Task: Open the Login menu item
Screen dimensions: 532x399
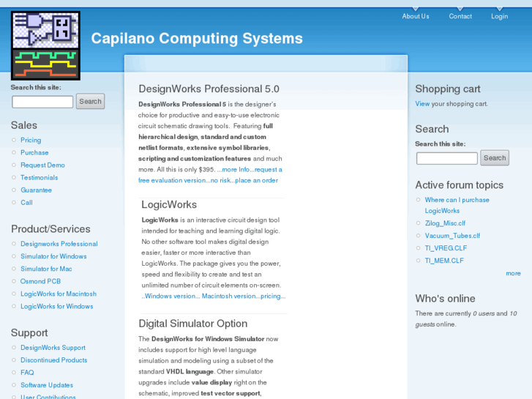Action: [499, 16]
